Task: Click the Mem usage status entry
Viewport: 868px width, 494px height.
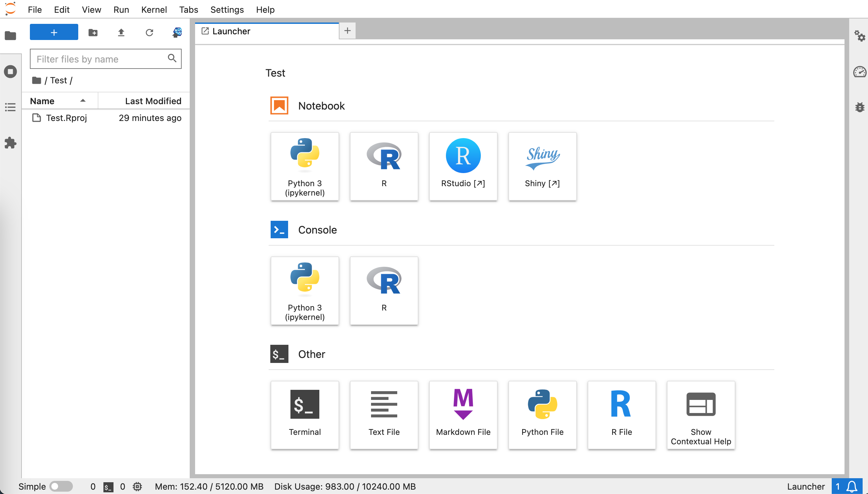Action: 209,487
